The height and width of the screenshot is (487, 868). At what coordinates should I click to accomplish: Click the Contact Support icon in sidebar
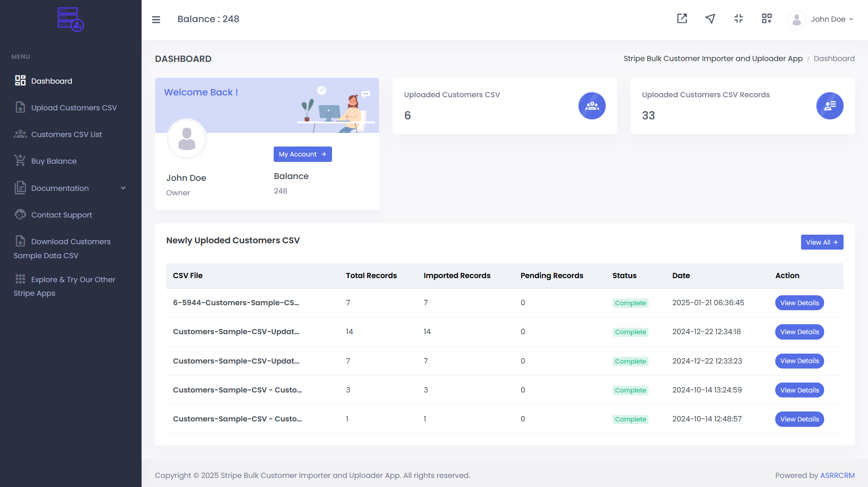pyautogui.click(x=20, y=214)
